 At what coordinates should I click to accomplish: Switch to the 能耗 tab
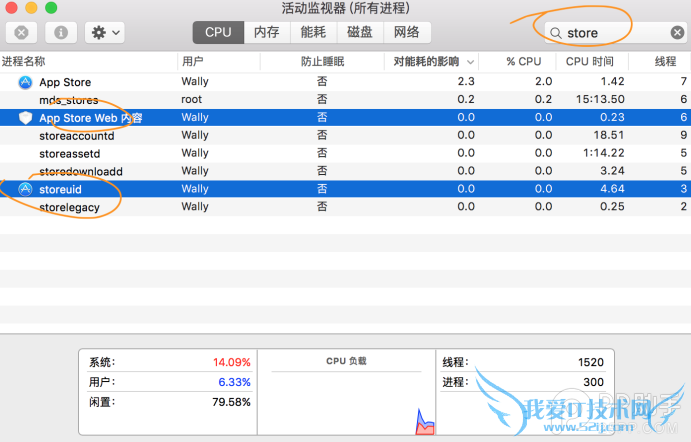pyautogui.click(x=313, y=32)
